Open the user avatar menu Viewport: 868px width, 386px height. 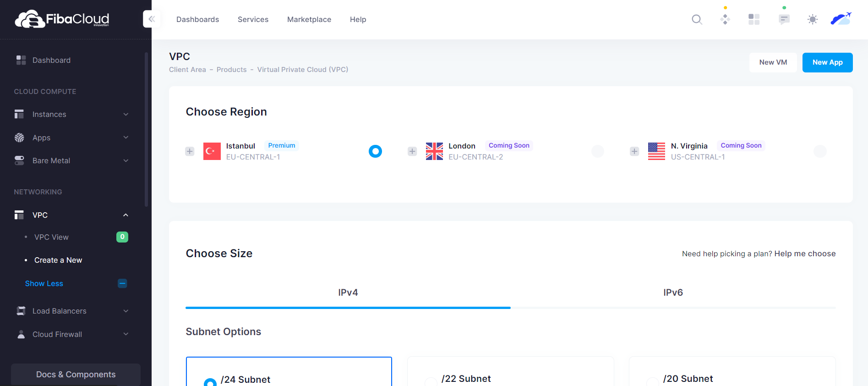pos(841,19)
